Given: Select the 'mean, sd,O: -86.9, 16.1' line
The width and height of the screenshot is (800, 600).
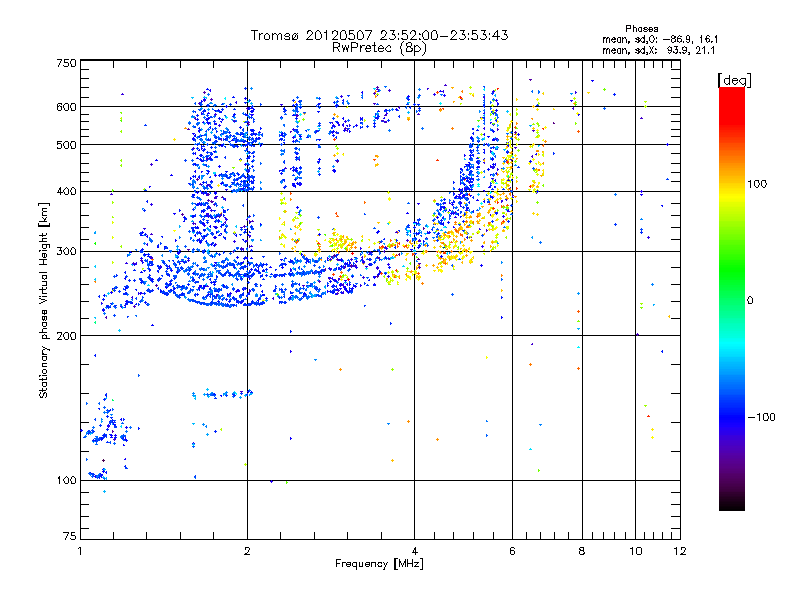Looking at the screenshot, I should pyautogui.click(x=660, y=39).
